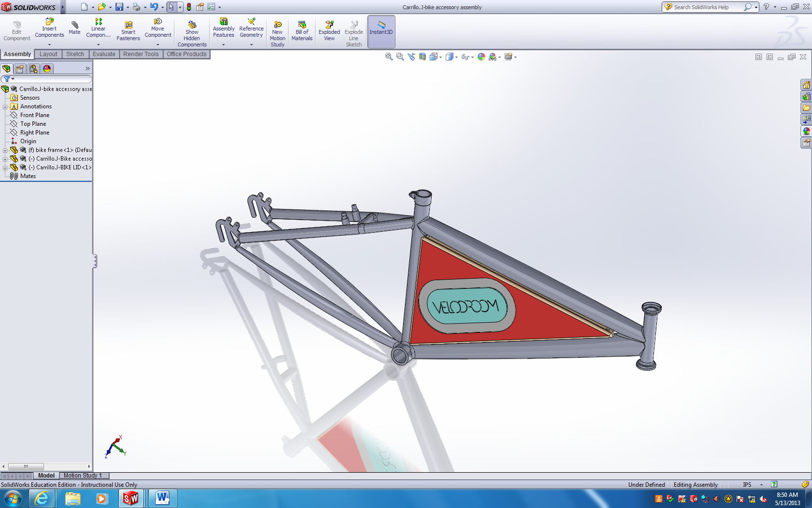Open the View Orientation dropdown
Image resolution: width=812 pixels, height=508 pixels.
(440, 57)
